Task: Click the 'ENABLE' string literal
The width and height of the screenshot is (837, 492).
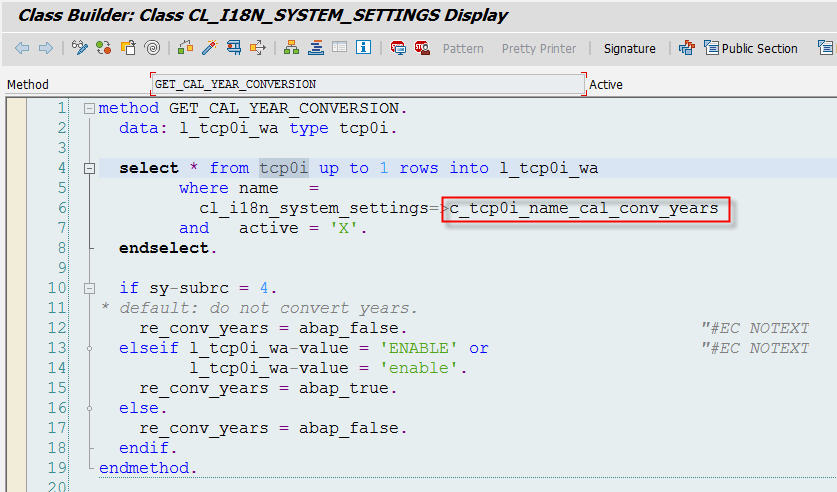Action: (x=418, y=348)
